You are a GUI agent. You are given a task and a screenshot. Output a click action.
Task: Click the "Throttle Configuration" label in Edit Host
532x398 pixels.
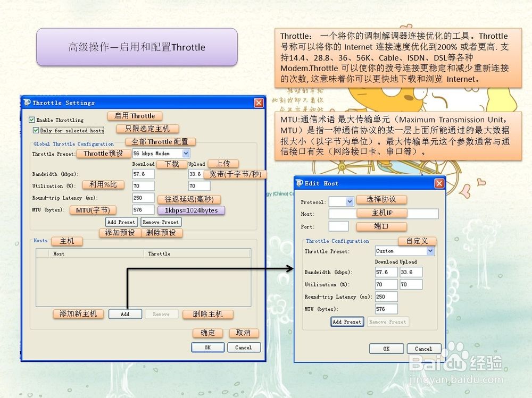(x=338, y=241)
